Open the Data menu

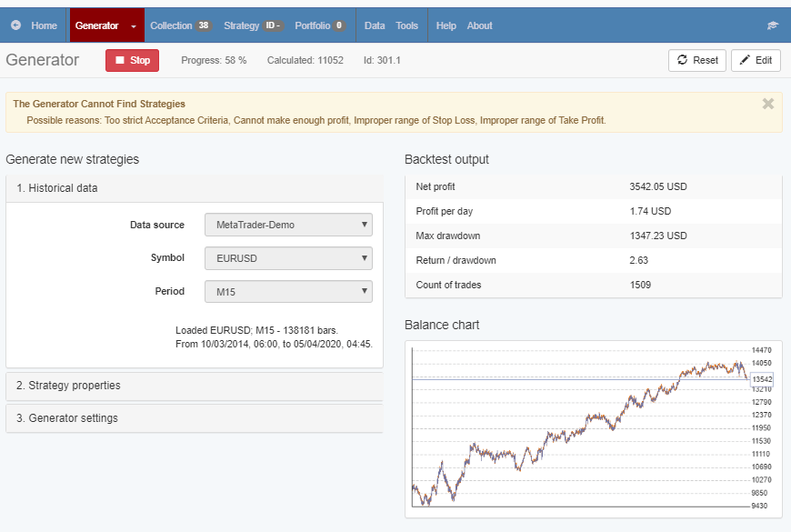375,25
